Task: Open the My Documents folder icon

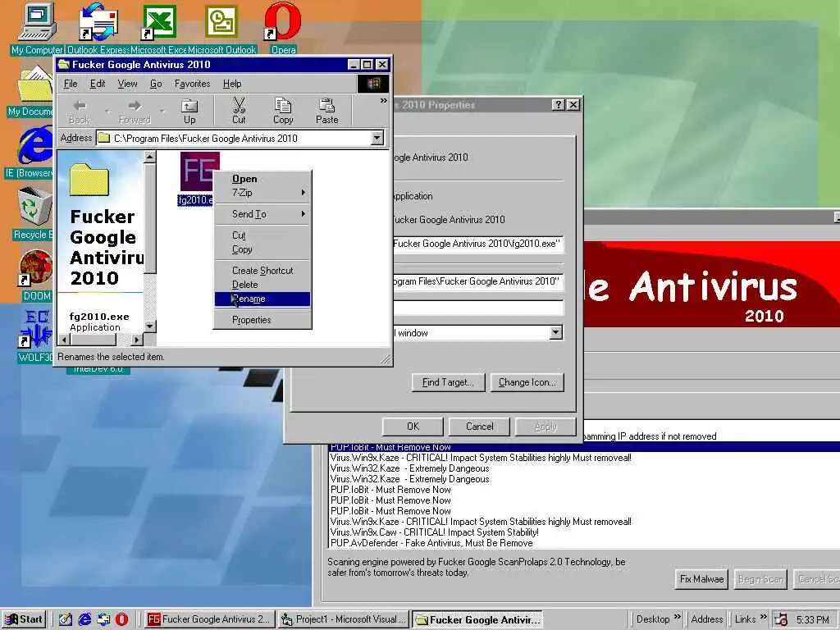Action: tap(33, 90)
